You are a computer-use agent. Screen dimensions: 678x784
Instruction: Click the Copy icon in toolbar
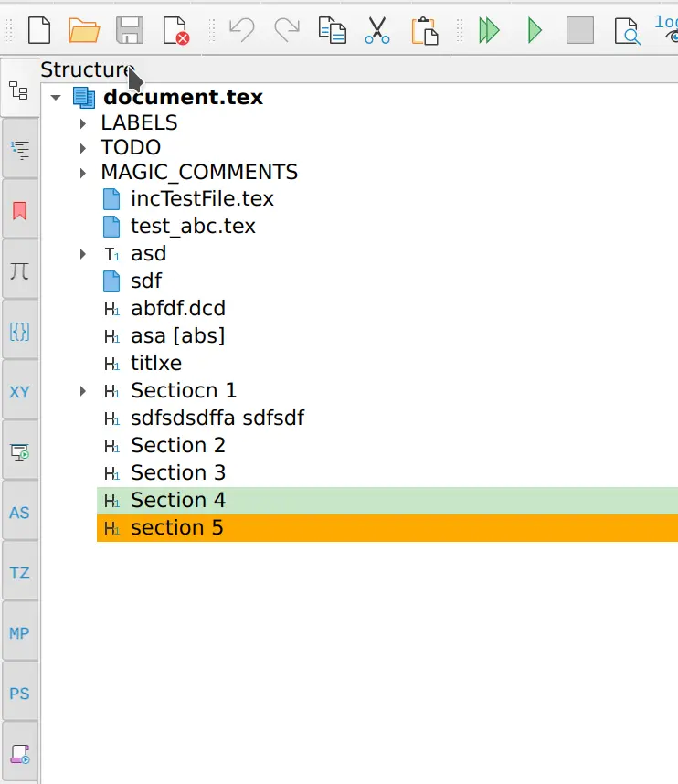[x=332, y=31]
